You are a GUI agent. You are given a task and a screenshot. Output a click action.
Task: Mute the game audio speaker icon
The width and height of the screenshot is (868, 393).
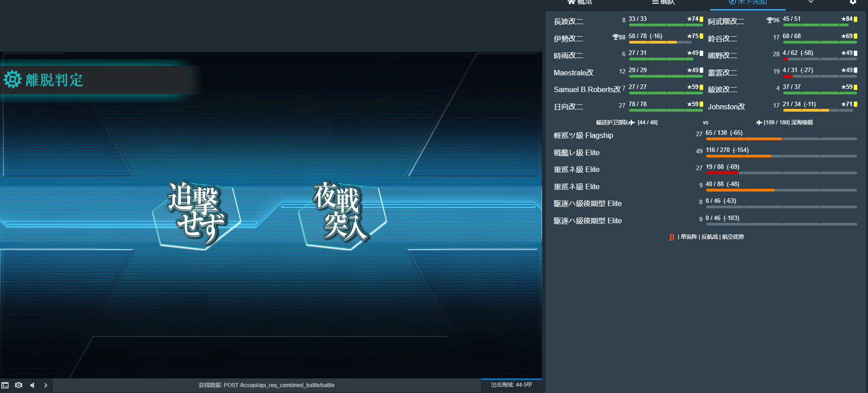point(32,385)
